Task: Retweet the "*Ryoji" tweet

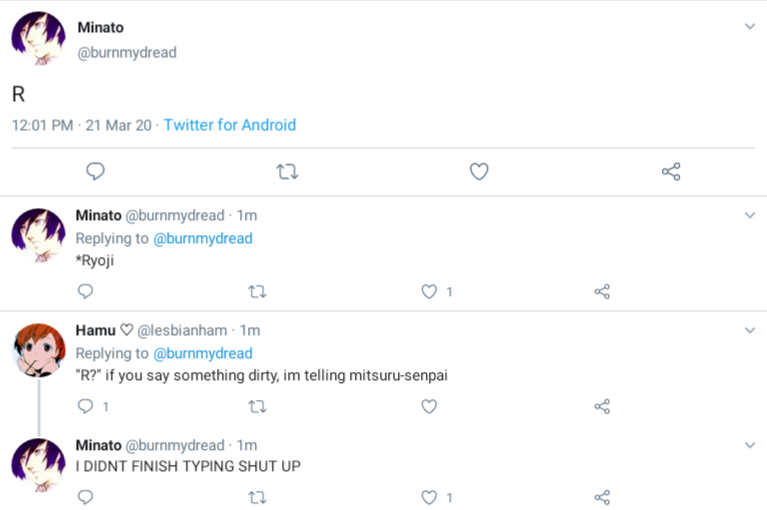Action: [257, 292]
